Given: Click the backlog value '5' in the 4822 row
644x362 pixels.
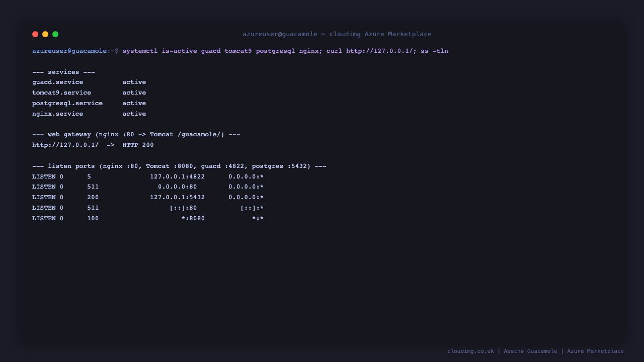Looking at the screenshot, I should (89, 177).
